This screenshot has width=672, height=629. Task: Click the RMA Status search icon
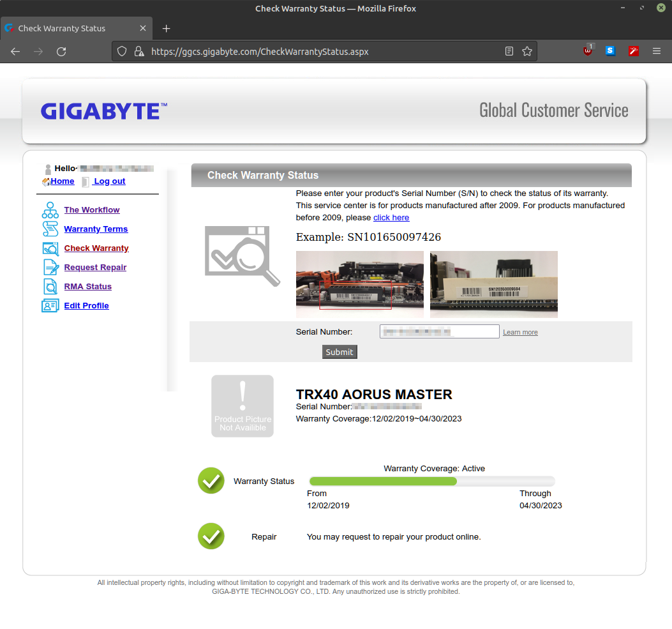[50, 287]
